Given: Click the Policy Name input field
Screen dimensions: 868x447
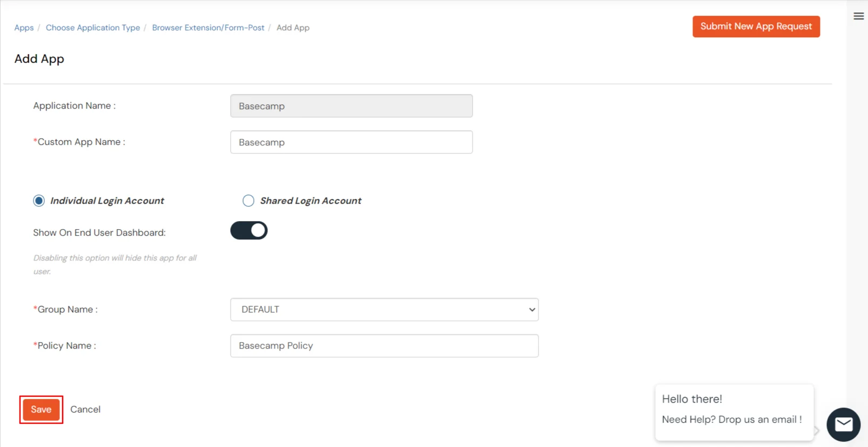Looking at the screenshot, I should point(385,346).
